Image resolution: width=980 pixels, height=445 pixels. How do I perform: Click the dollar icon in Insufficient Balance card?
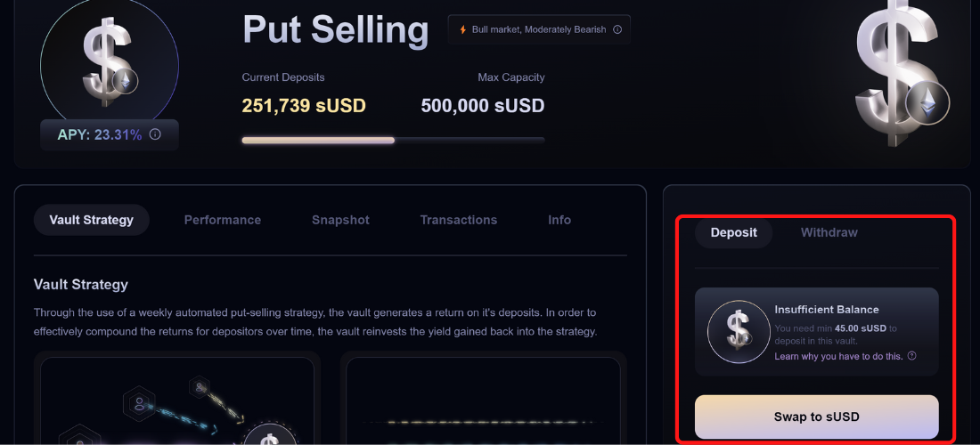[738, 330]
